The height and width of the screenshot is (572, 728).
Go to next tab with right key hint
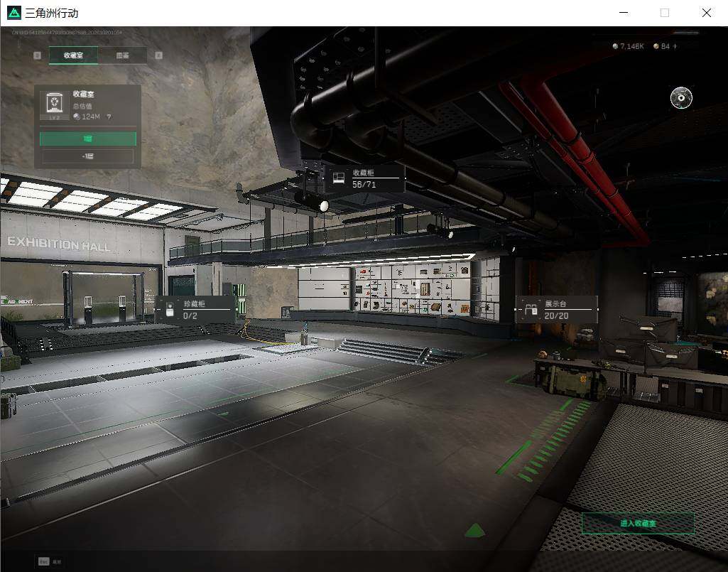[159, 55]
